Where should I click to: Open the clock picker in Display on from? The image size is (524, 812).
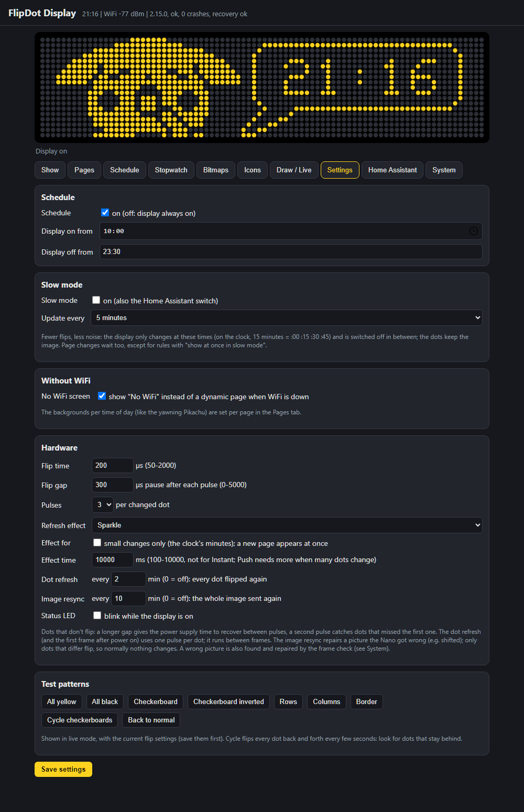click(473, 231)
